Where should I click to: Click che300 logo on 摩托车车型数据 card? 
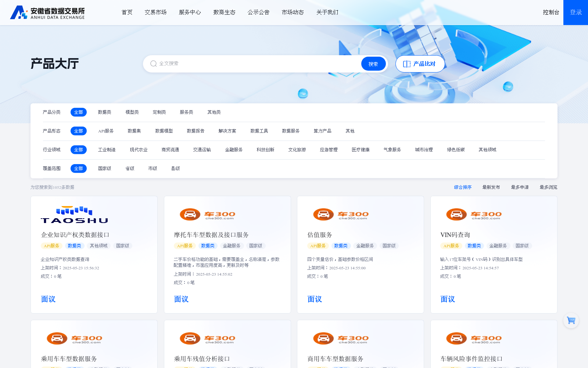click(x=207, y=214)
